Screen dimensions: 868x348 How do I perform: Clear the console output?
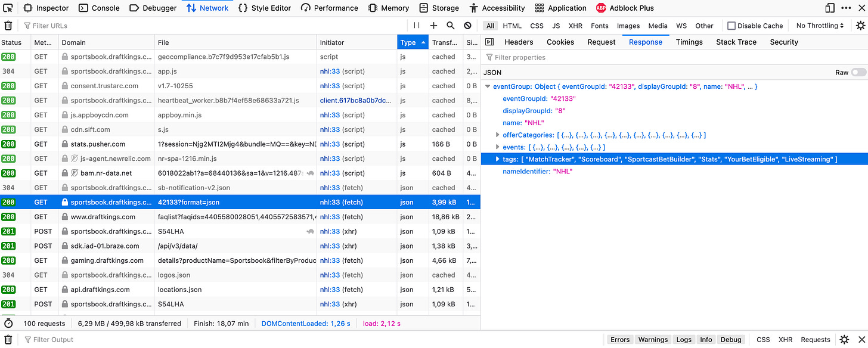pos(8,340)
